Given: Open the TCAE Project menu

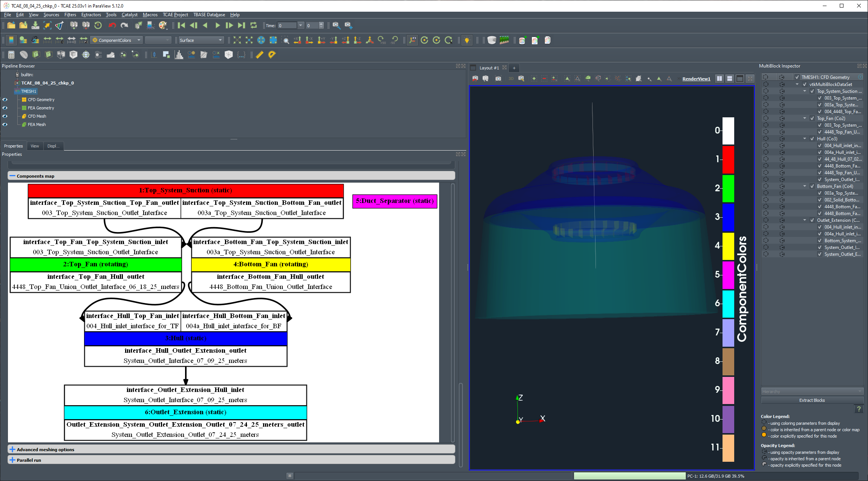Looking at the screenshot, I should pyautogui.click(x=175, y=15).
